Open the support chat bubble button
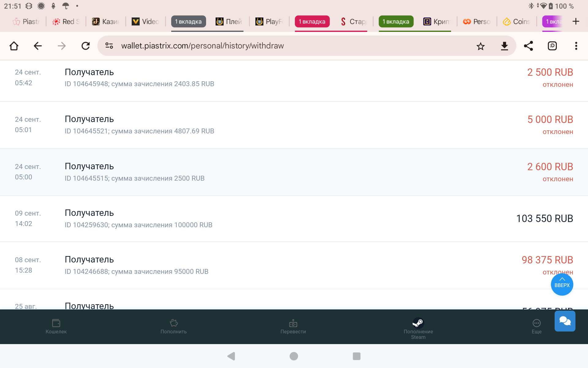This screenshot has width=588, height=368. pyautogui.click(x=565, y=321)
